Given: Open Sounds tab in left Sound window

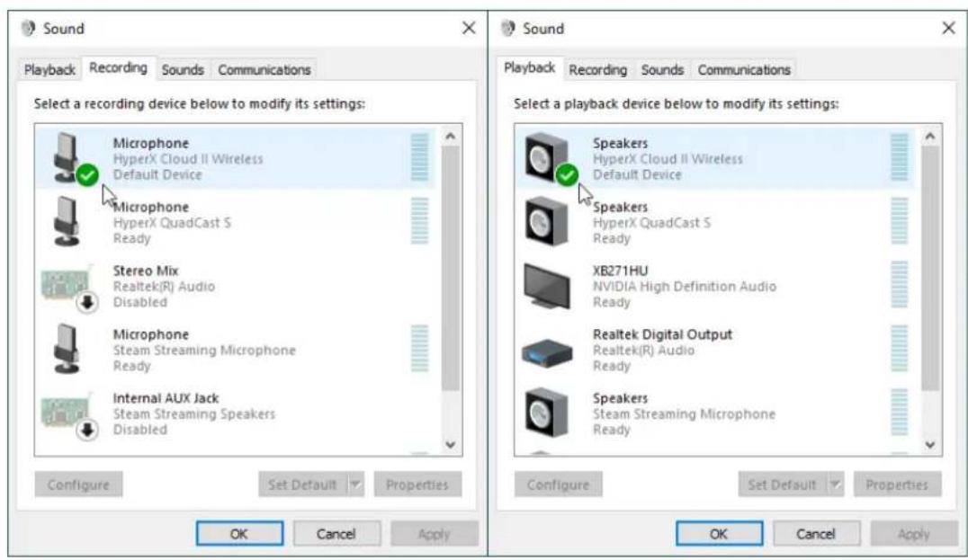Looking at the screenshot, I should pos(183,70).
